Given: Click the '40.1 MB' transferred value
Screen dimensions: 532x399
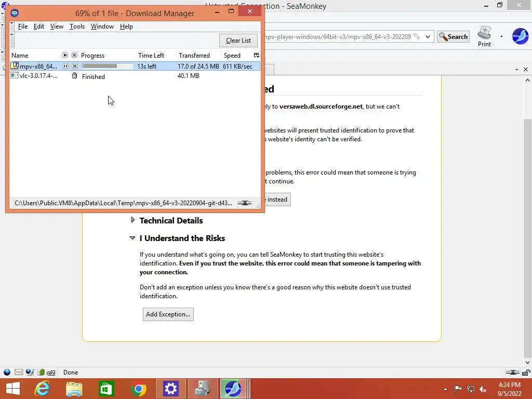Looking at the screenshot, I should pos(188,76).
